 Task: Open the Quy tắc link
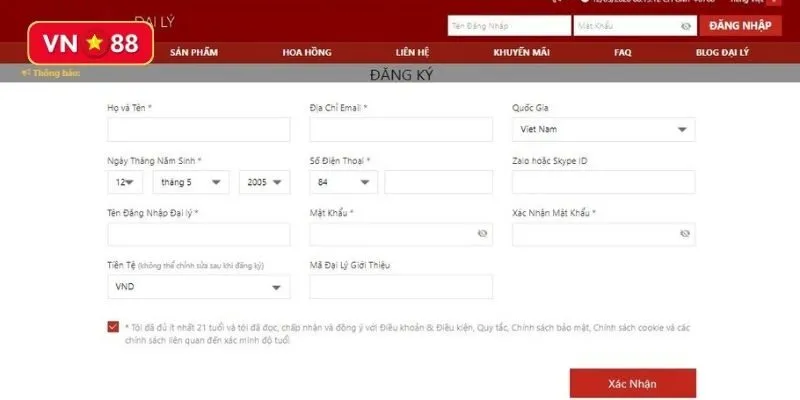492,328
